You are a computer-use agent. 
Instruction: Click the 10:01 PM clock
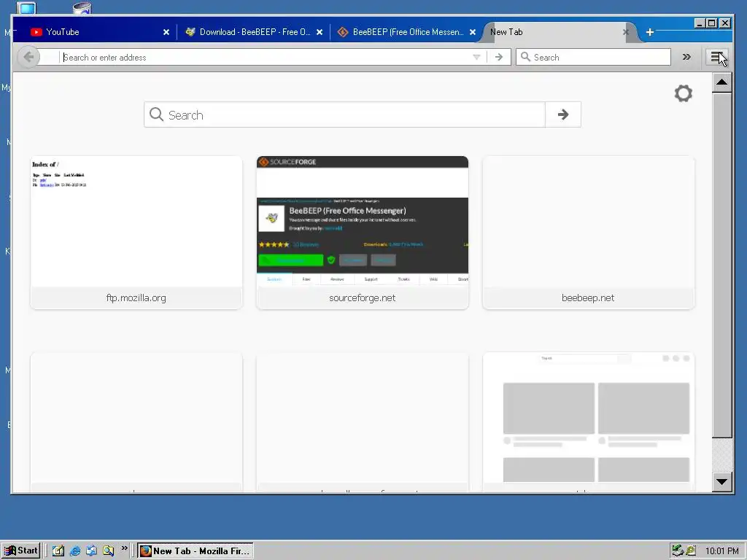tap(721, 551)
